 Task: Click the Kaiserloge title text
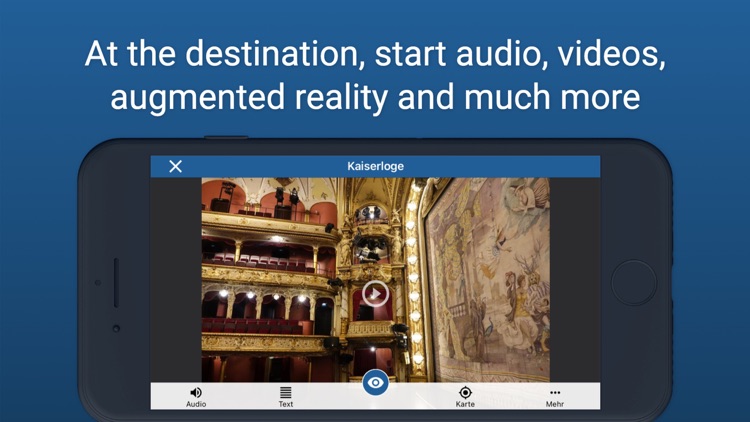375,166
